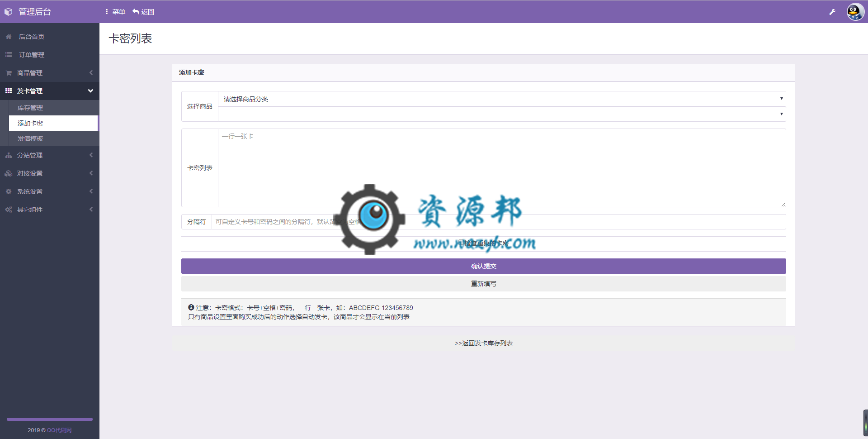Expand 其它组件 using its chevron

[91, 210]
